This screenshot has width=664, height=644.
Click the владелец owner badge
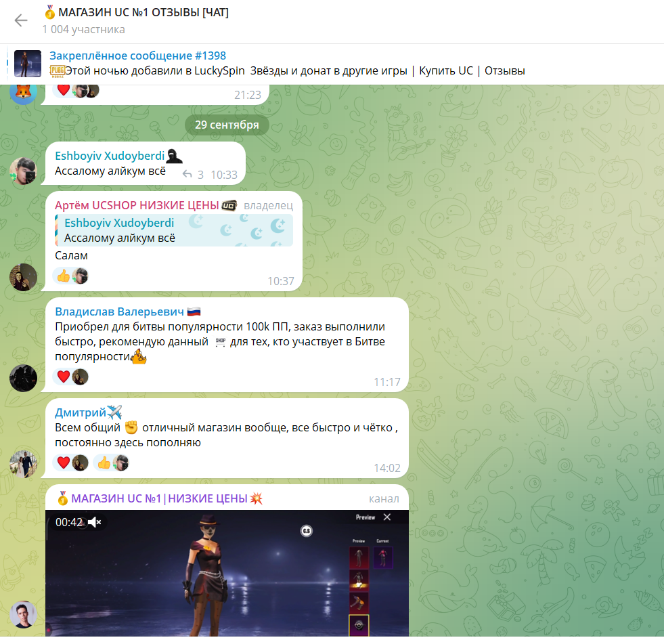click(x=269, y=206)
